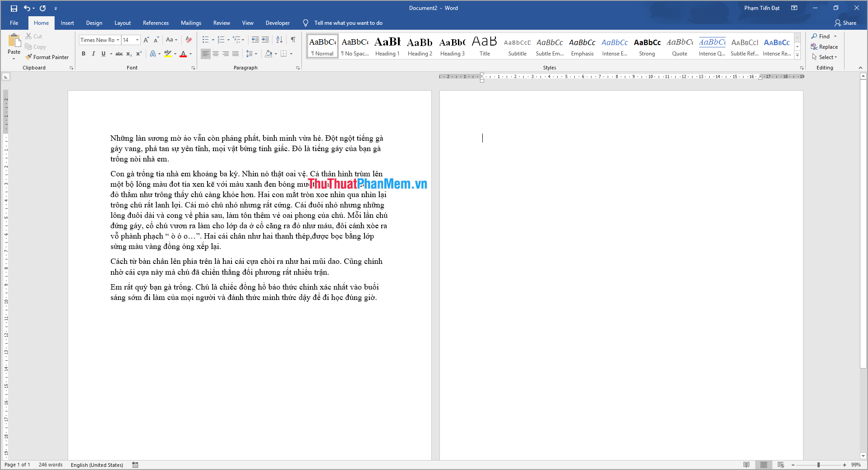
Task: Switch to the References tab
Action: [156, 23]
